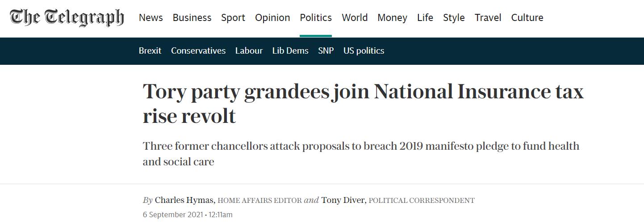Go to the Business section

coord(192,18)
